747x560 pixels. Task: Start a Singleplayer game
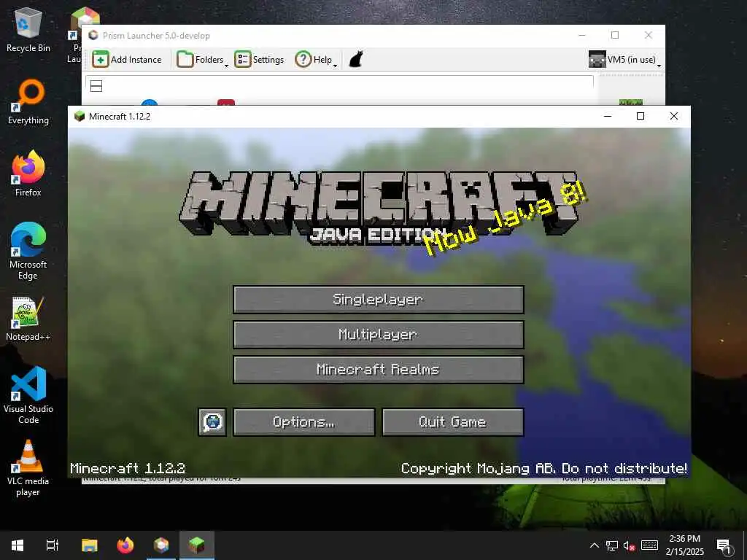point(379,300)
